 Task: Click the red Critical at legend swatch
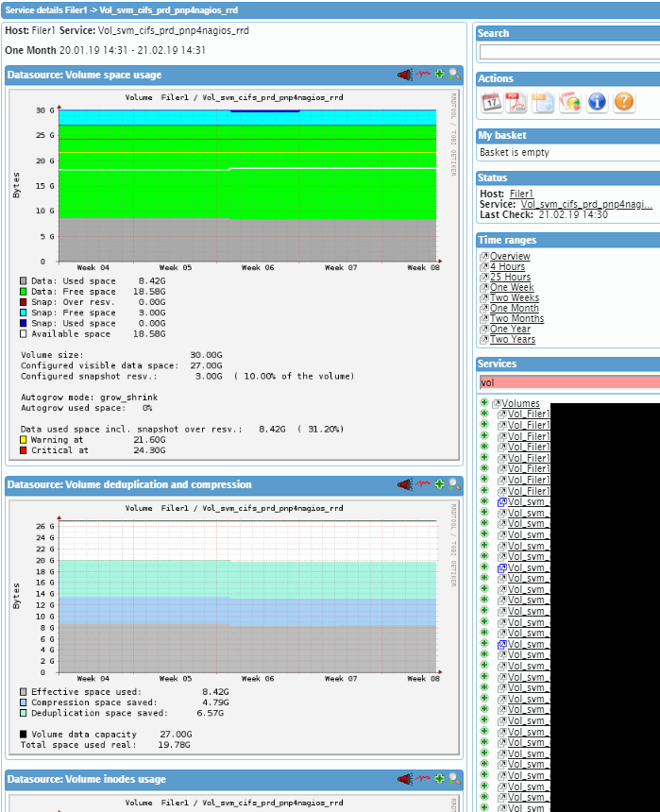point(24,450)
